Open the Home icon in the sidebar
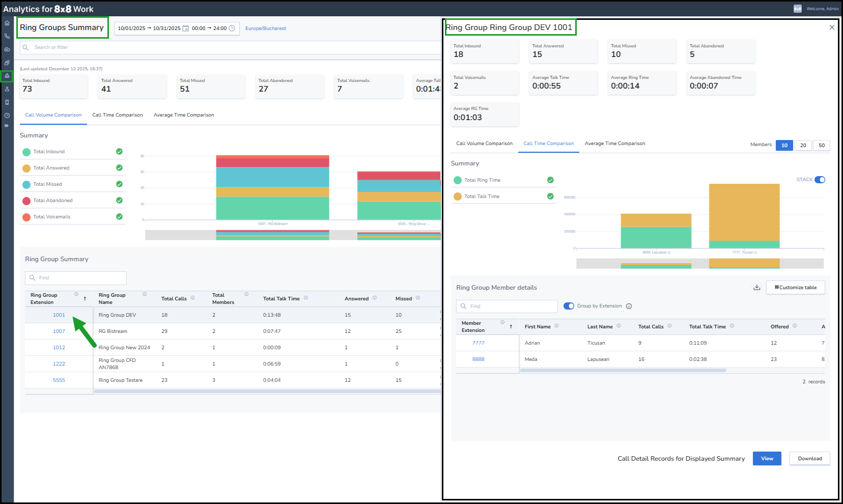 tap(7, 23)
